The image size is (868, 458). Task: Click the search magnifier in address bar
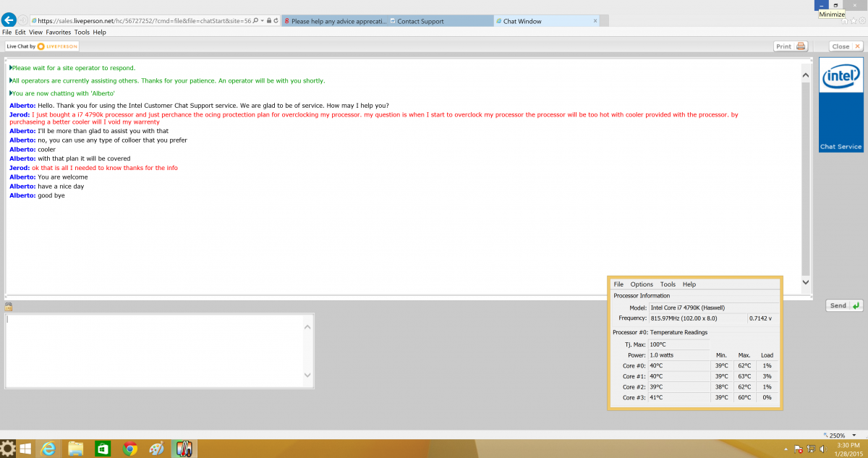pyautogui.click(x=256, y=21)
